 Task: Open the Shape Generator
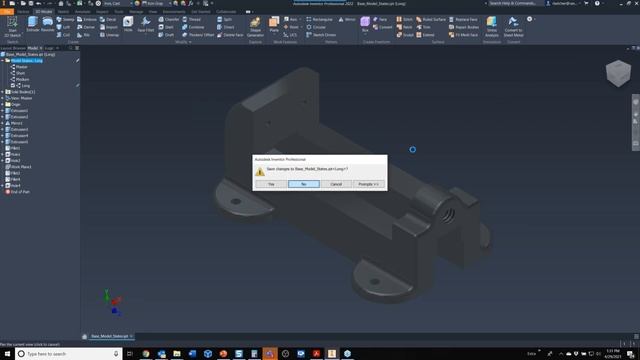pyautogui.click(x=255, y=27)
